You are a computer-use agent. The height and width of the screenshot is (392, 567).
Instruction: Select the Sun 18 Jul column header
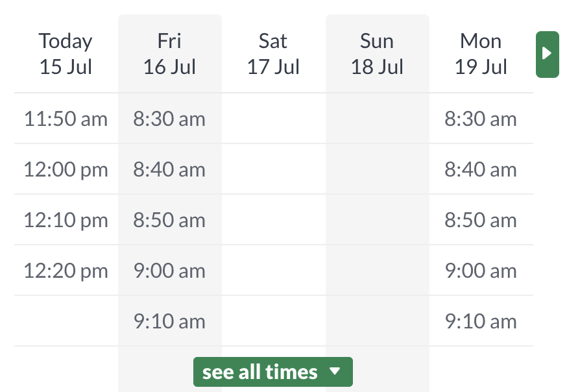[377, 53]
